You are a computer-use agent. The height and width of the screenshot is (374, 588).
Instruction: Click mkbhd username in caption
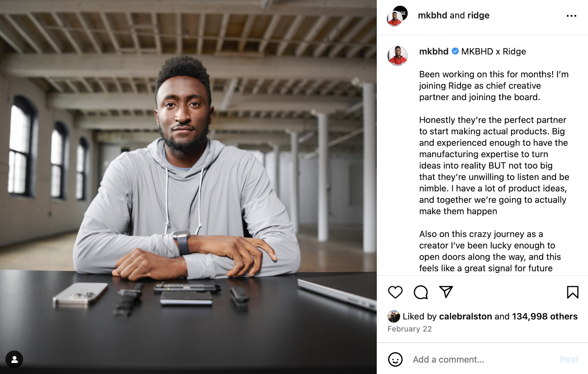tap(434, 51)
